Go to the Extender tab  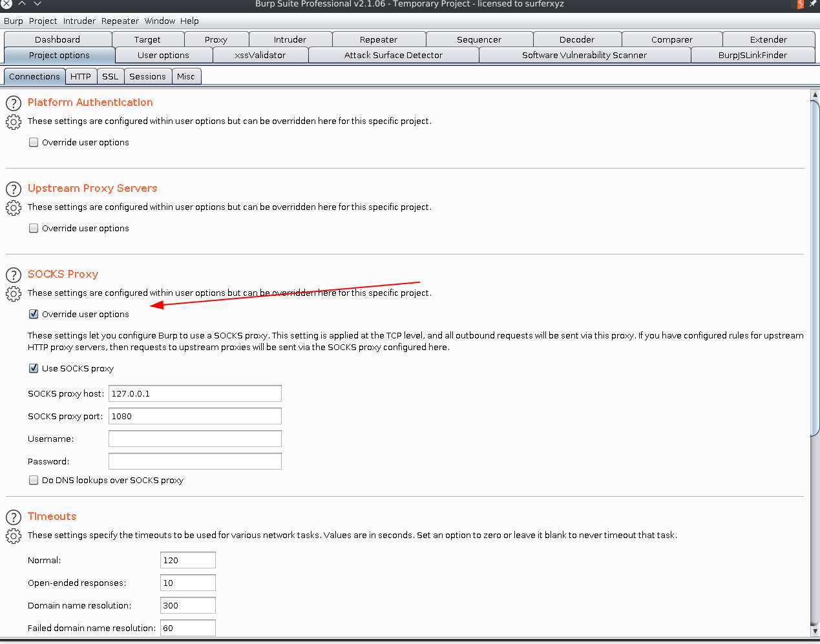coord(768,39)
